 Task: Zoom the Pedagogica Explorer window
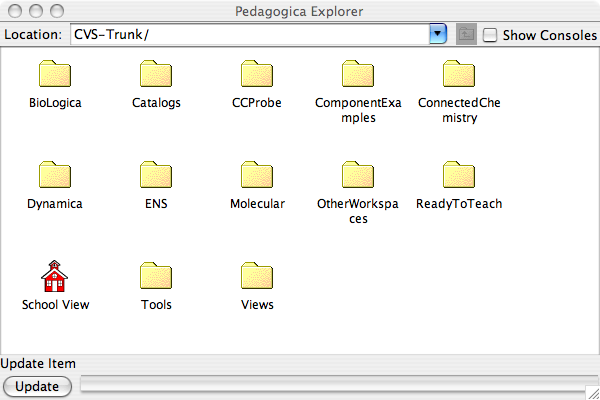(57, 11)
